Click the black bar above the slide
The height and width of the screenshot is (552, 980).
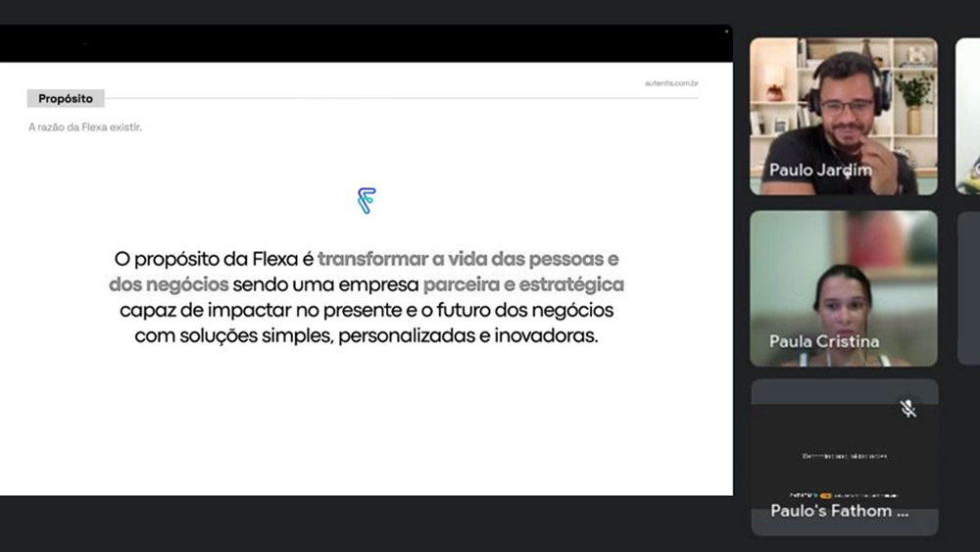pyautogui.click(x=367, y=43)
